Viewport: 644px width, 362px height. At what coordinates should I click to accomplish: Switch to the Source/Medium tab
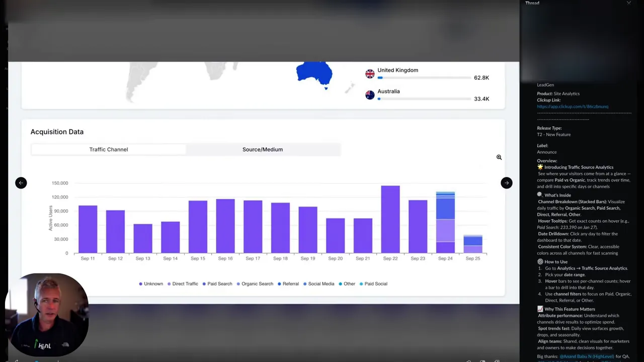point(262,149)
